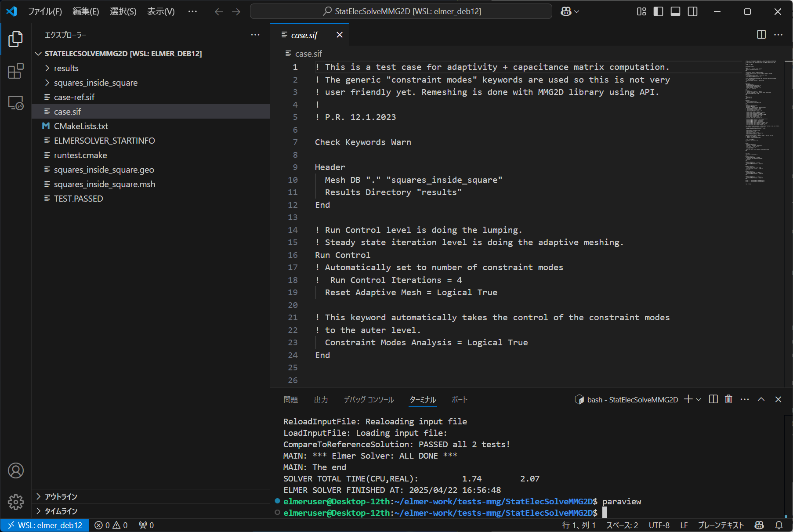Switch to the 出力 tab

tap(321, 400)
